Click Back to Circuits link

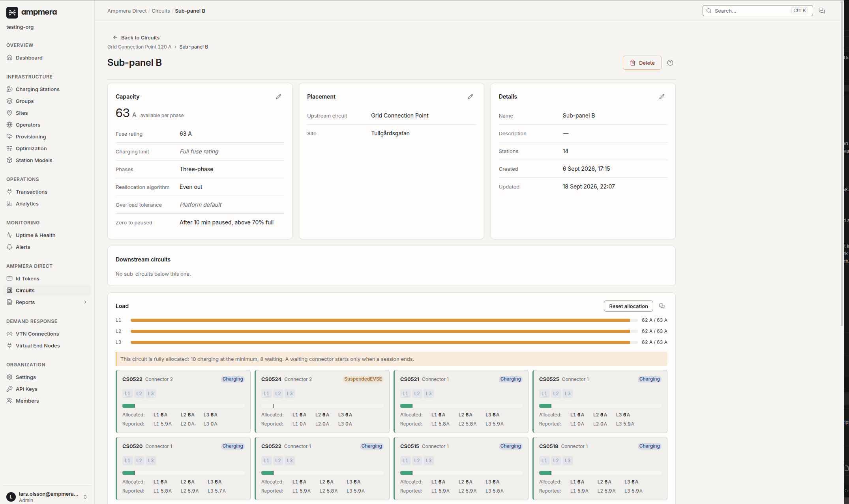pos(136,37)
